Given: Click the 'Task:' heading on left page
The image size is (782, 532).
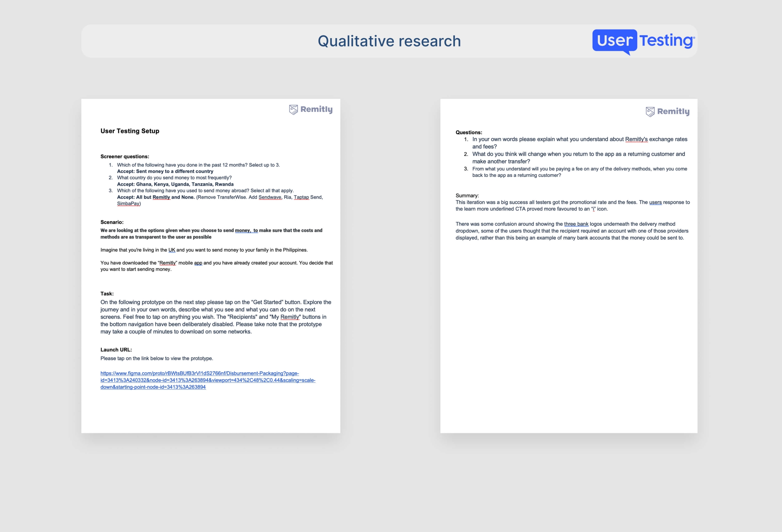Looking at the screenshot, I should pos(107,293).
